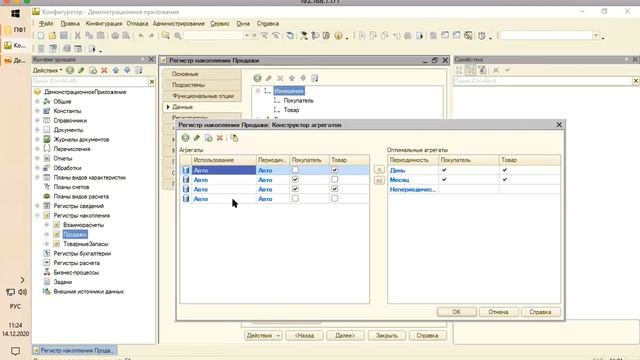Viewport: 640px width, 360px height.
Task: Open the Конфигурация menu
Action: (x=104, y=24)
